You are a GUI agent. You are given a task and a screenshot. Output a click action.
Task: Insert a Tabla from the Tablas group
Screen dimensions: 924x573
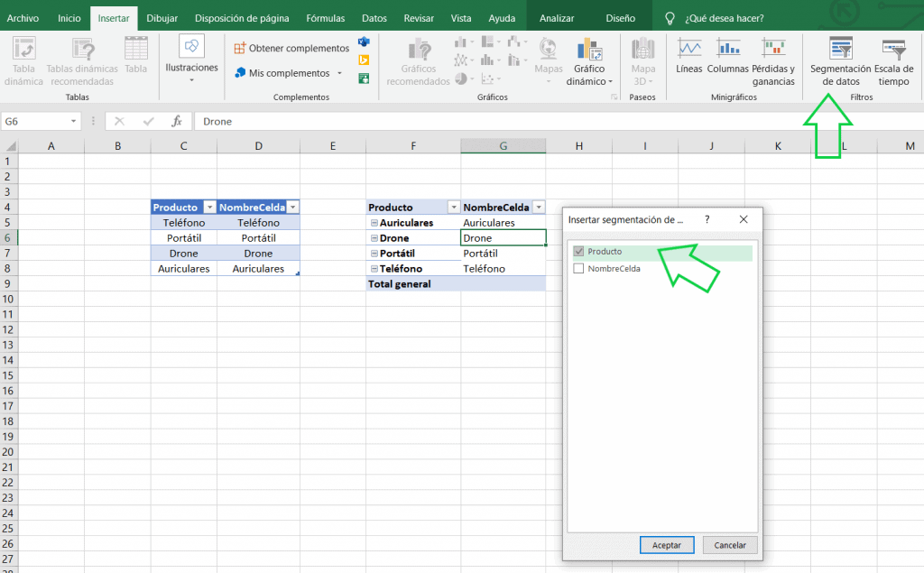pos(136,55)
